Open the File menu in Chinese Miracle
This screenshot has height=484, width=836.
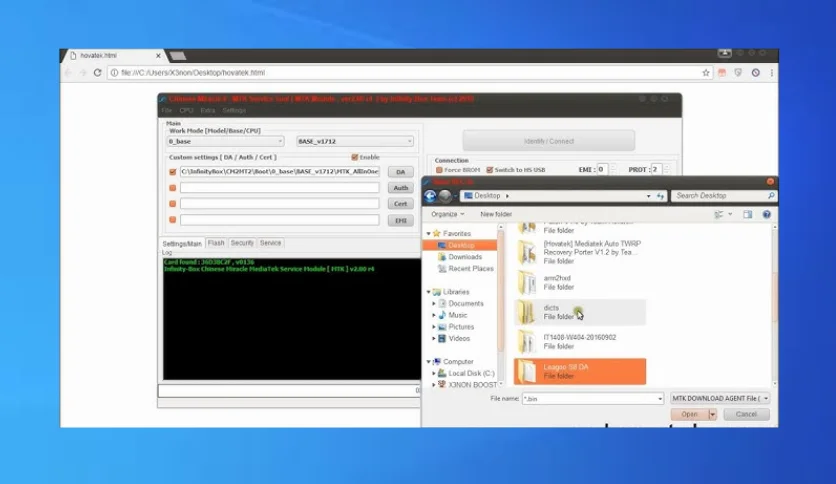coord(167,110)
